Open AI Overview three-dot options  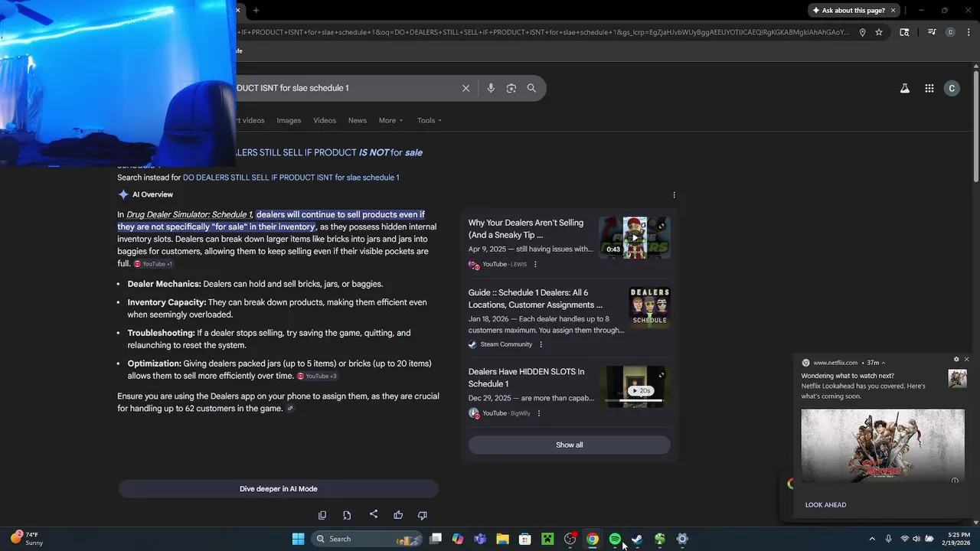coord(674,195)
